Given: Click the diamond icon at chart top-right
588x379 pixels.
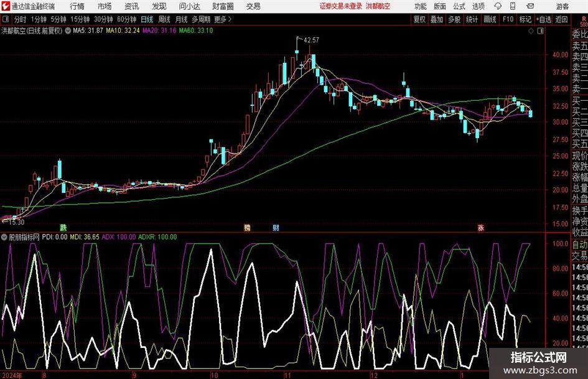Looking at the screenshot, I should [531, 30].
